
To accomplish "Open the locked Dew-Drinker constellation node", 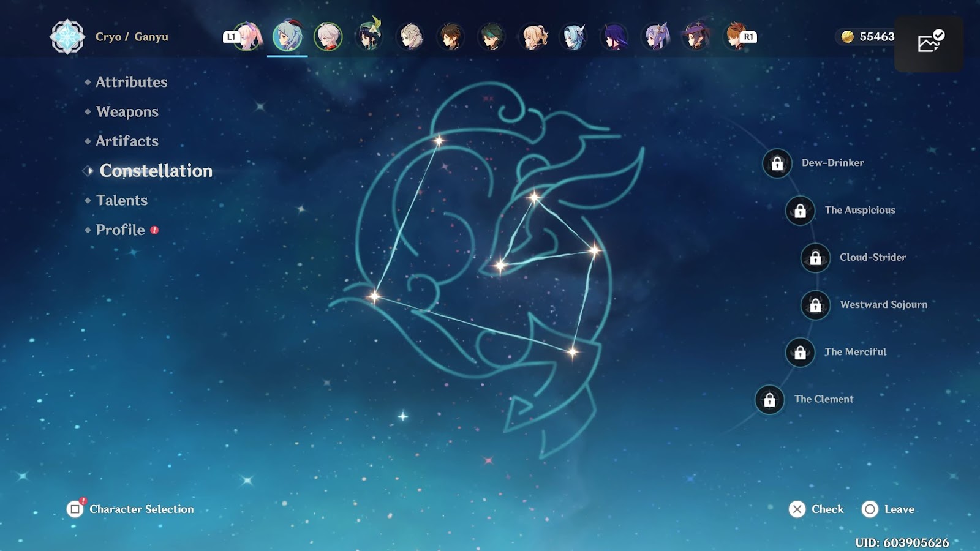I will coord(777,163).
